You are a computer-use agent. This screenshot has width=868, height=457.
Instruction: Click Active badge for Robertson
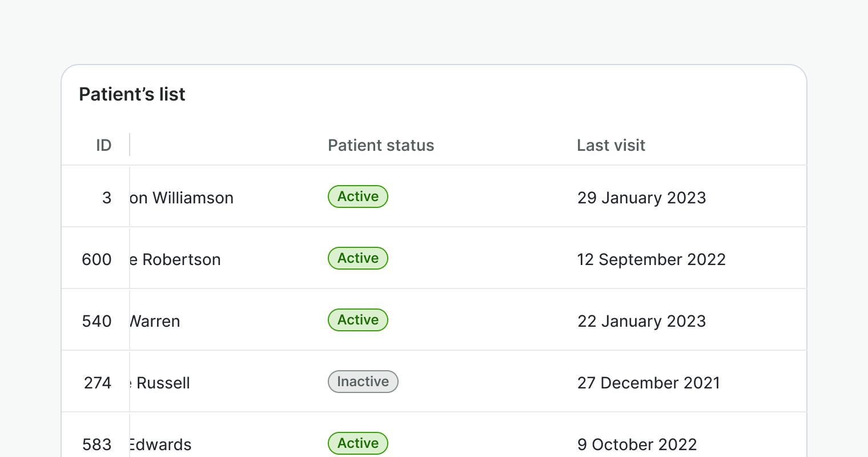coord(358,258)
